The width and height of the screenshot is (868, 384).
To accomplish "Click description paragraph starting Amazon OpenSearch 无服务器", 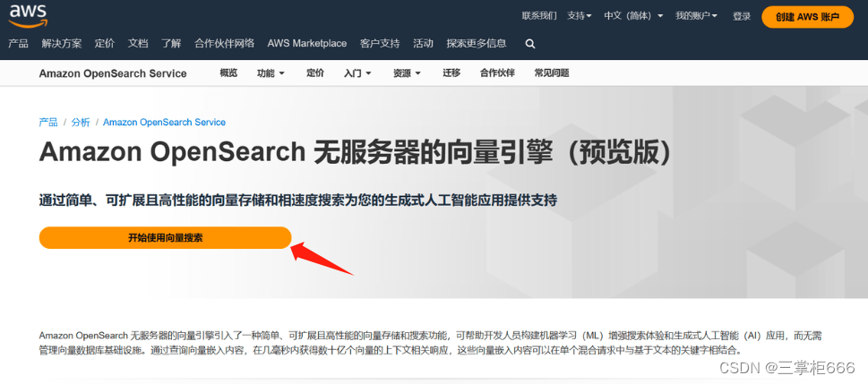I will click(x=430, y=343).
